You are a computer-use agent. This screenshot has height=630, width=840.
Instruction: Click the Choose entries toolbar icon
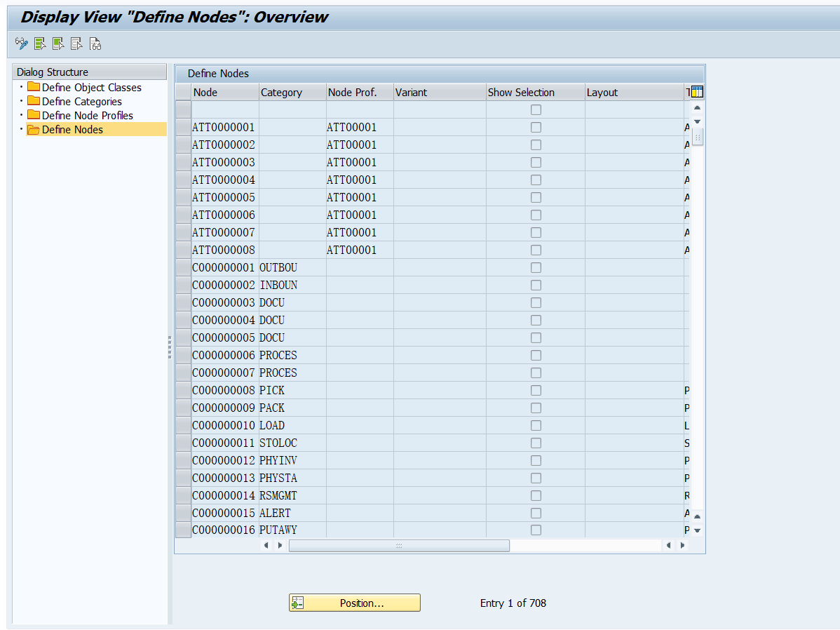coord(40,43)
